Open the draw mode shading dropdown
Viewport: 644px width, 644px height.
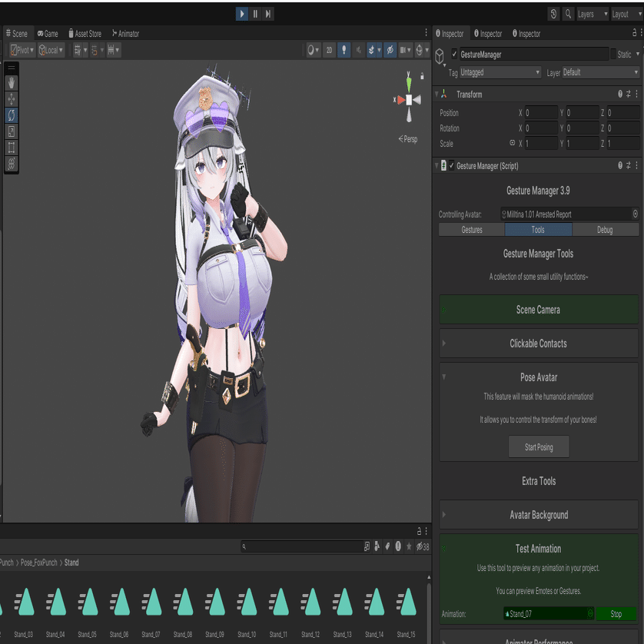313,50
